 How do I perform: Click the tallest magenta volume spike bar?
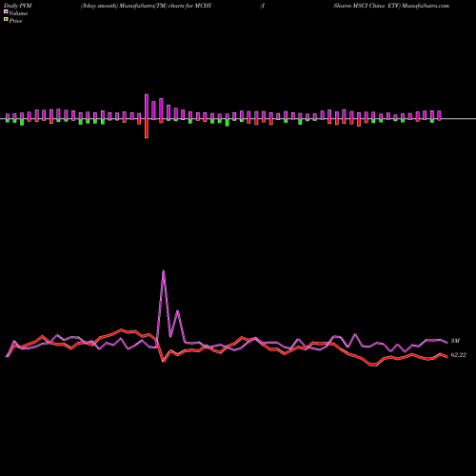tap(147, 107)
